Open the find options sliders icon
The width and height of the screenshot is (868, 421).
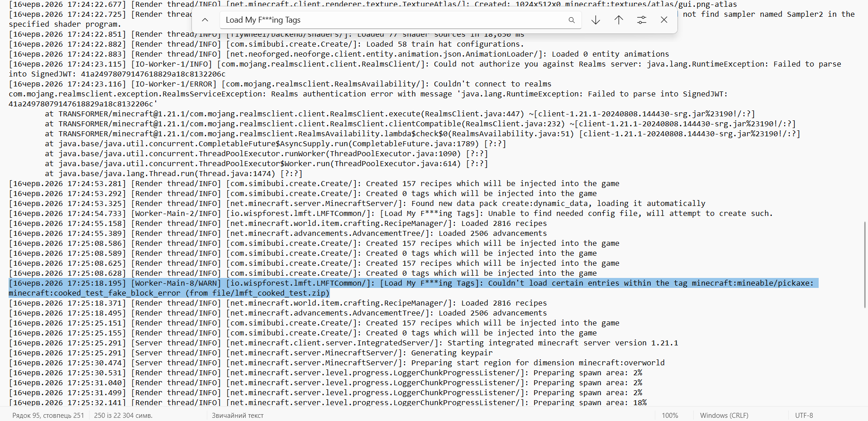(642, 20)
